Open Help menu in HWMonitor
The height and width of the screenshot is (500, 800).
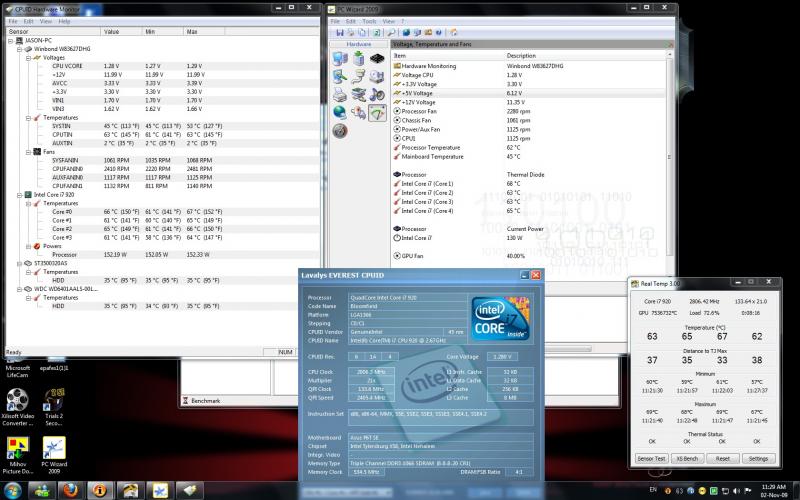64,21
